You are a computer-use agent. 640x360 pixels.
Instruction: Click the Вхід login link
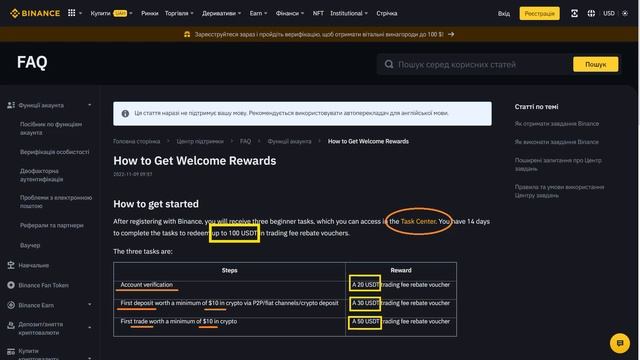(x=504, y=13)
